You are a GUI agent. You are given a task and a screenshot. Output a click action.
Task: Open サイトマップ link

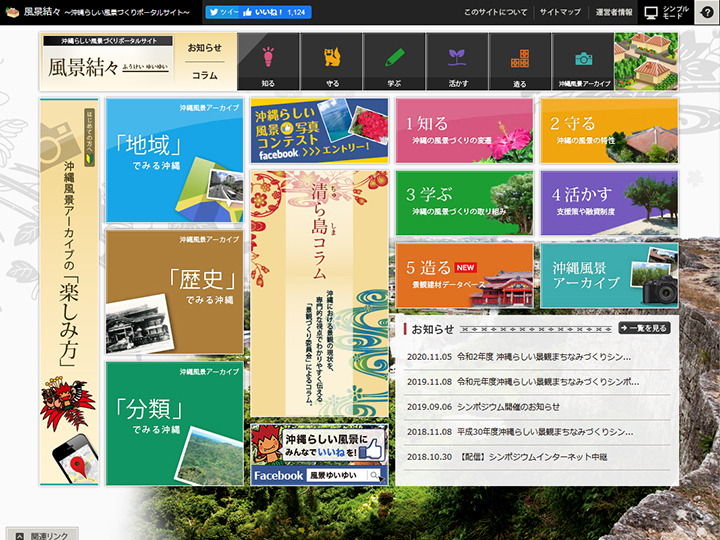click(x=560, y=12)
